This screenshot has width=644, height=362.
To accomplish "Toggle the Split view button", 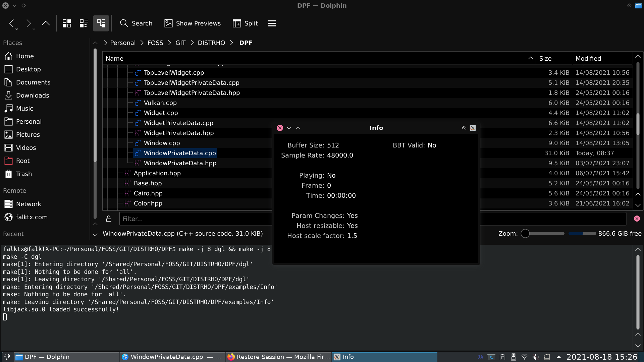I will click(x=245, y=23).
